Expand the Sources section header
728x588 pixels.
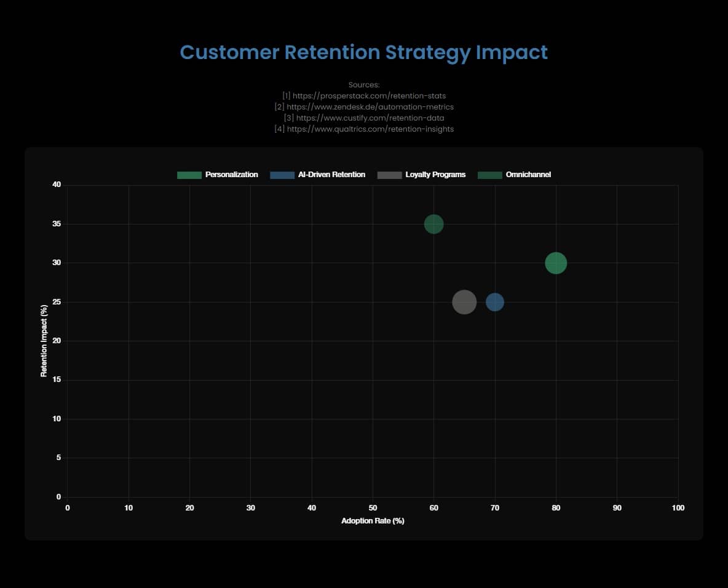pyautogui.click(x=364, y=84)
